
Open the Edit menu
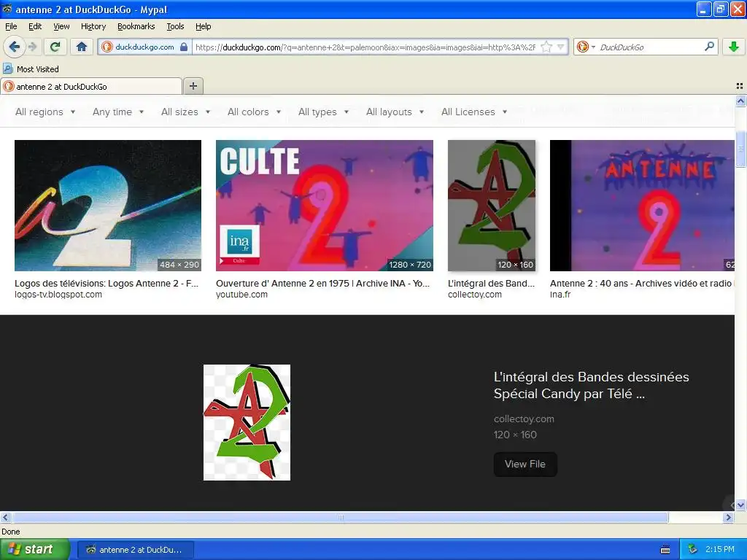pos(35,26)
